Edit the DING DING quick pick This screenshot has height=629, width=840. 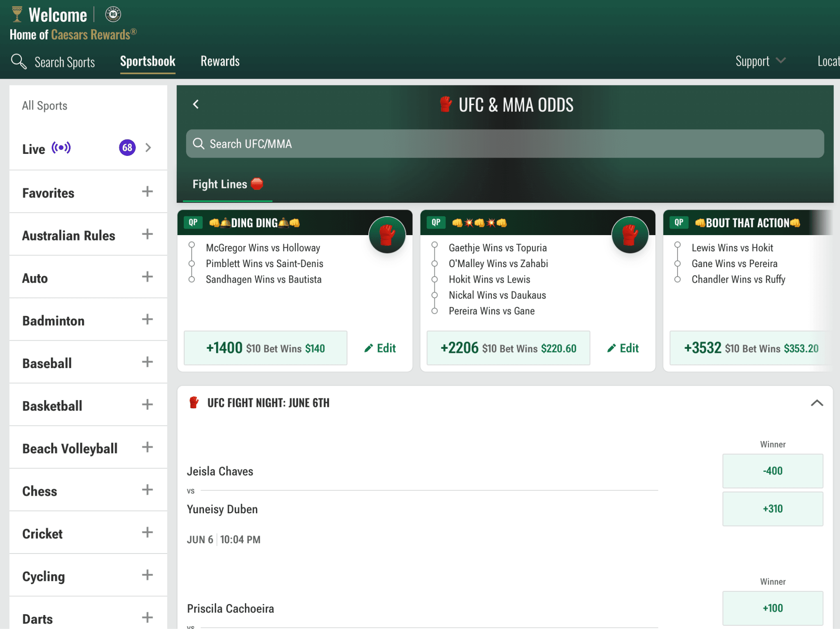point(380,348)
